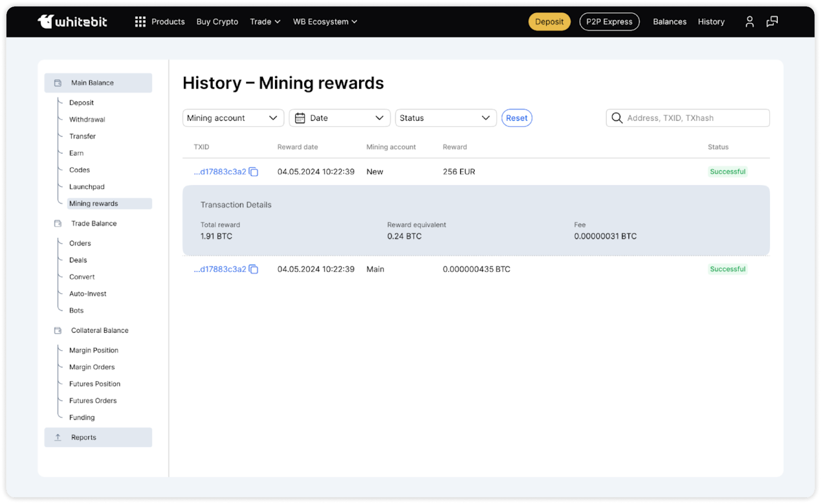Open Balances from top navigation
The image size is (821, 504).
tap(669, 22)
